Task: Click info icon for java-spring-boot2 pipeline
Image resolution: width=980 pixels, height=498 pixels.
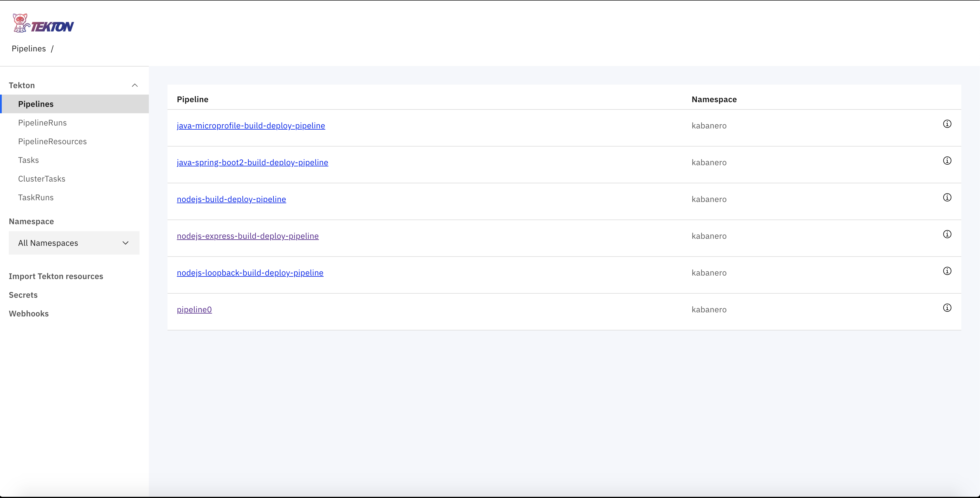Action: tap(947, 161)
